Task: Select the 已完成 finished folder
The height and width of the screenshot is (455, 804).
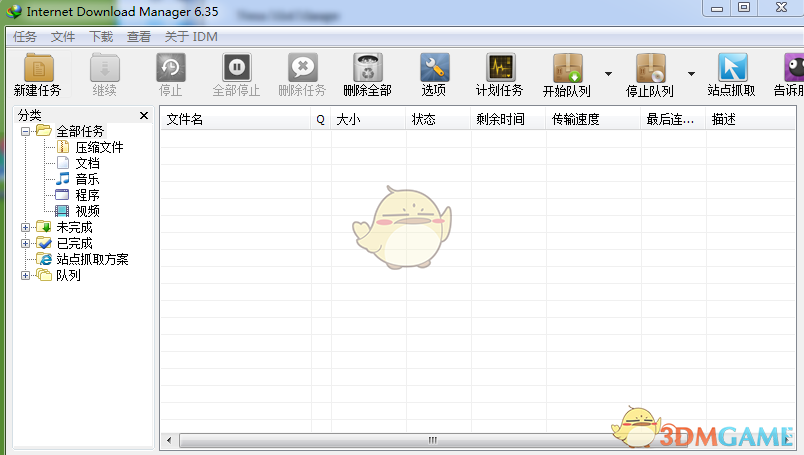Action: [74, 243]
